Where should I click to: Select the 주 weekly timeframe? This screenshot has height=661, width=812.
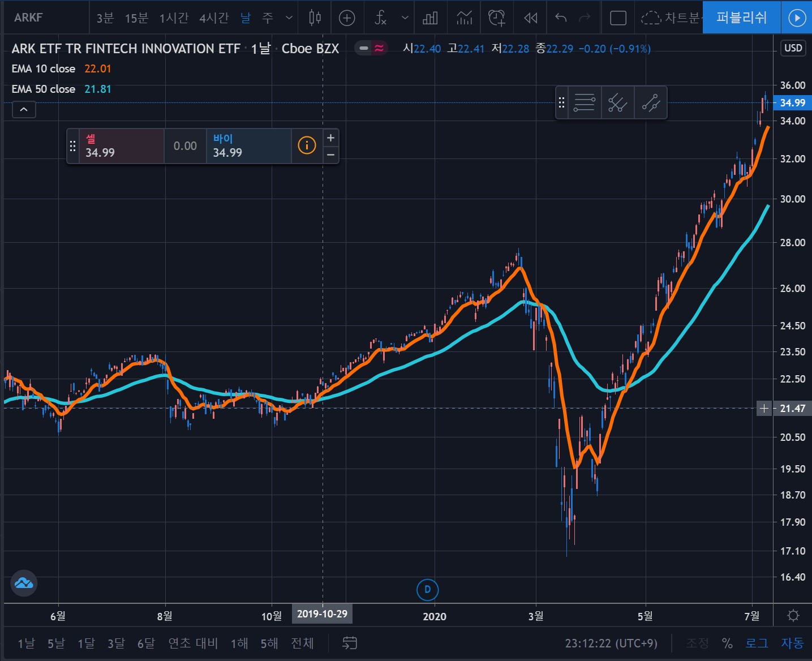click(x=268, y=18)
